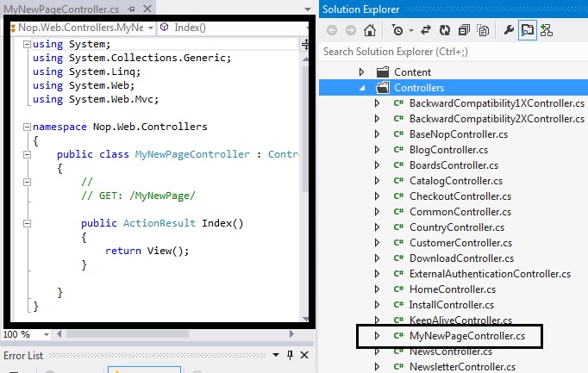Toggle Show All Files in Solution Explorer

pos(482,30)
